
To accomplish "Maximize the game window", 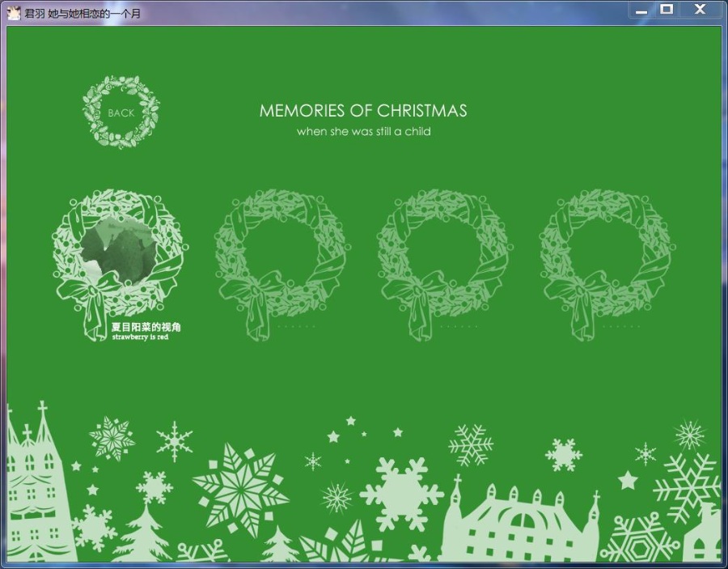I will tap(667, 10).
